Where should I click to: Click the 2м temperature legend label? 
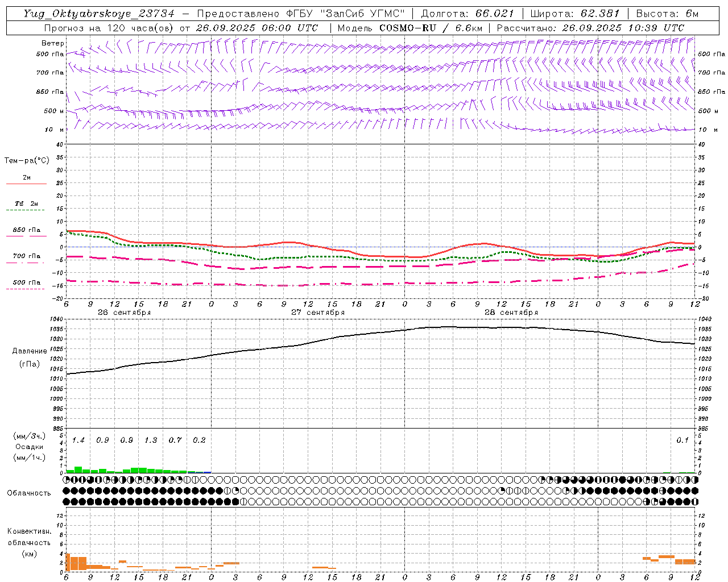pos(27,177)
